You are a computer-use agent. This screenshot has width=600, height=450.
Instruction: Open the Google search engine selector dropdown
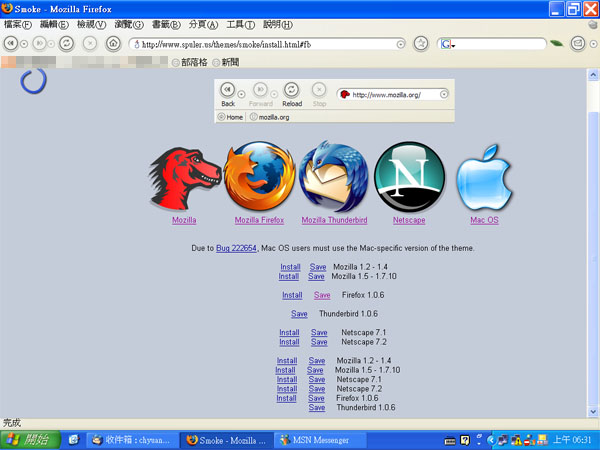tap(450, 44)
